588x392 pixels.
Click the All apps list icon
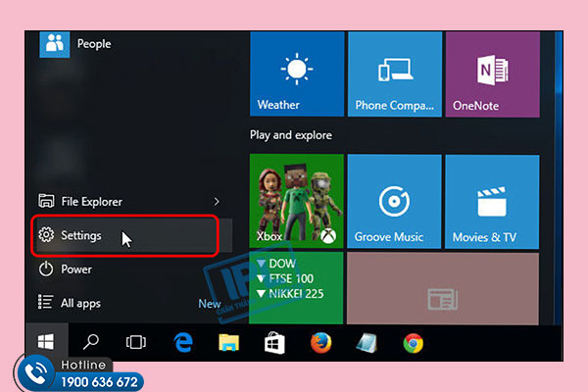coord(45,302)
